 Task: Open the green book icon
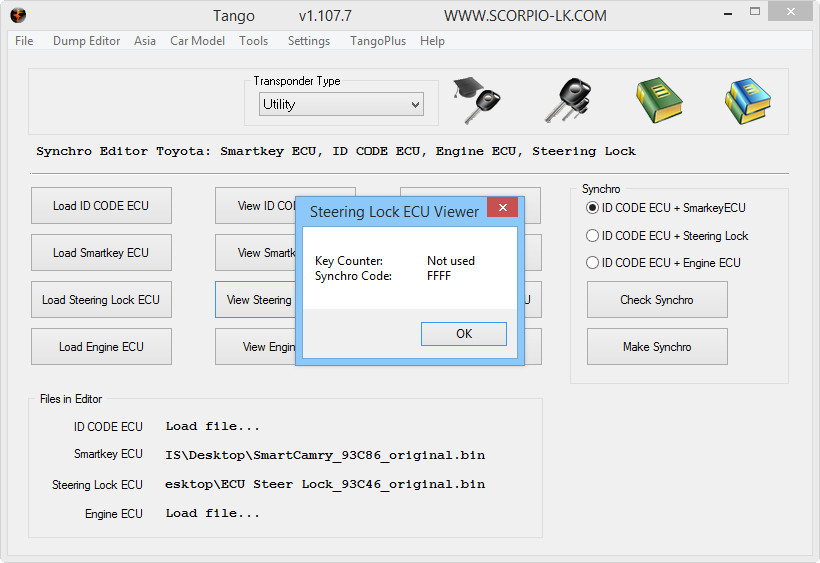click(x=659, y=100)
